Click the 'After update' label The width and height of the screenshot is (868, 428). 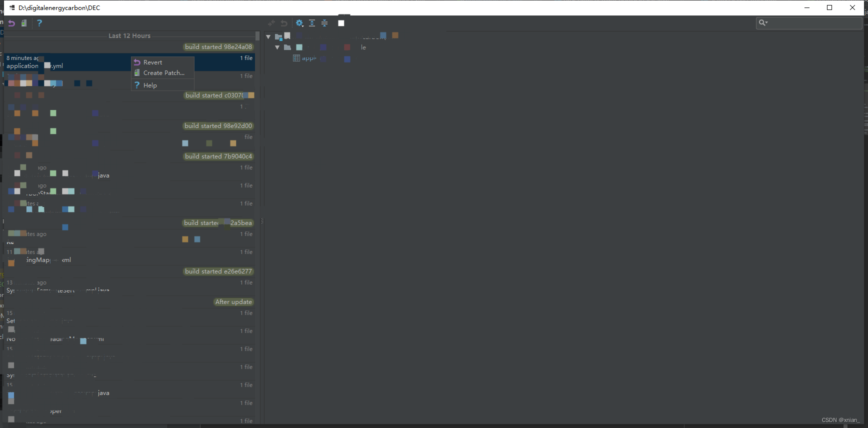233,302
